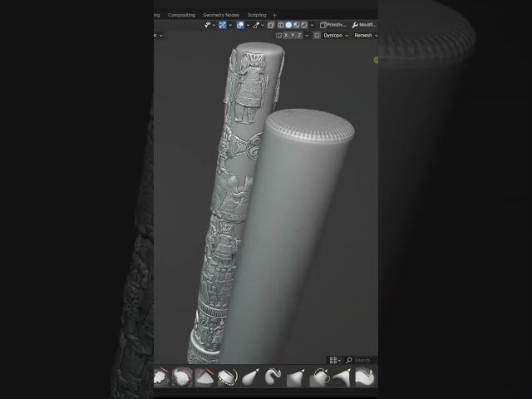
Task: Select the white blob brush with curved red stroke
Action: click(182, 377)
